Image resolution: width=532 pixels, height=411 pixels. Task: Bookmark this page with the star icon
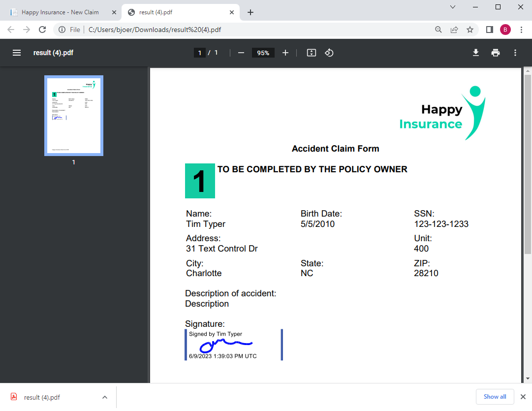(469, 30)
